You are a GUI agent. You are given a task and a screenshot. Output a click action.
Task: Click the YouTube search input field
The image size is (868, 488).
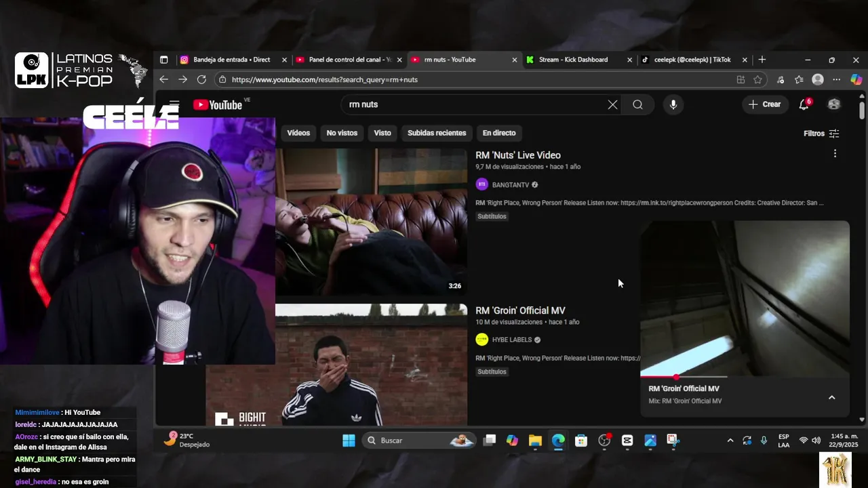coord(475,104)
